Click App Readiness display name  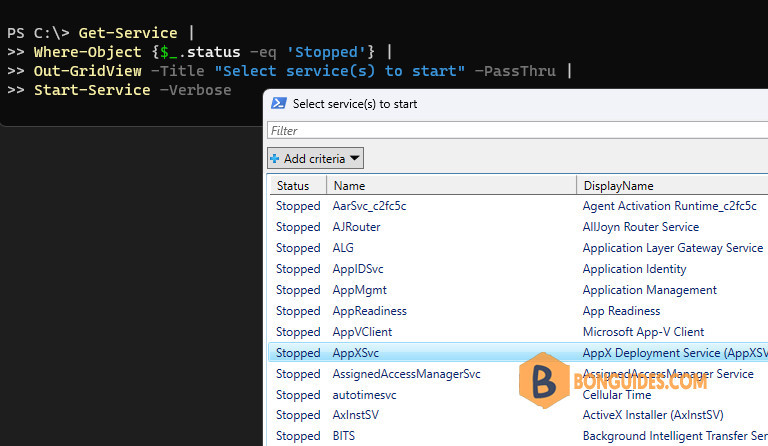point(621,311)
